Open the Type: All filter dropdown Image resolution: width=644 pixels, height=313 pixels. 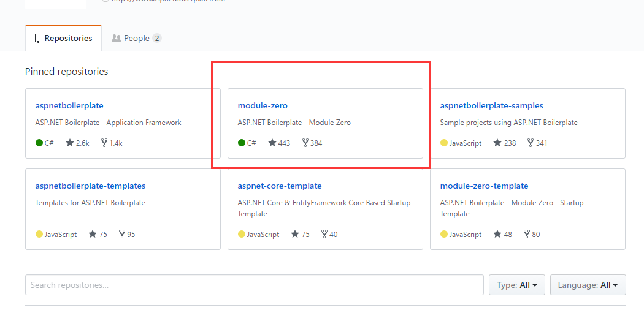click(517, 285)
